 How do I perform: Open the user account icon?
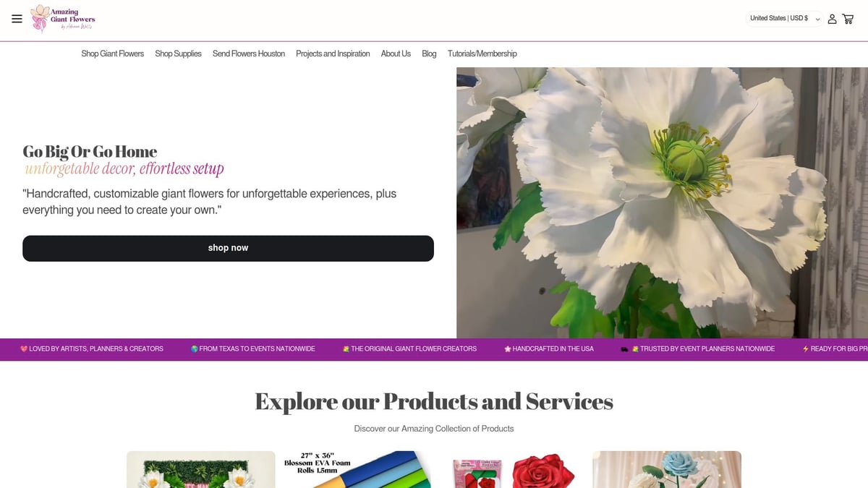click(x=832, y=19)
